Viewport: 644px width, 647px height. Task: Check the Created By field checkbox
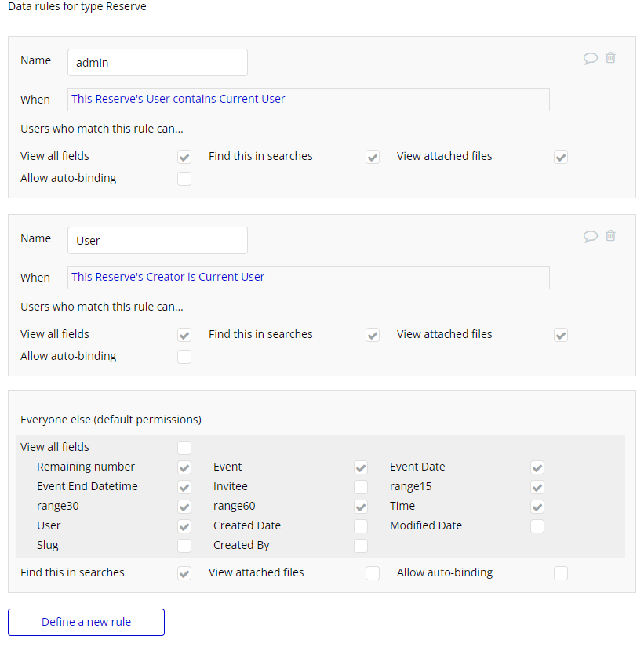pos(361,546)
